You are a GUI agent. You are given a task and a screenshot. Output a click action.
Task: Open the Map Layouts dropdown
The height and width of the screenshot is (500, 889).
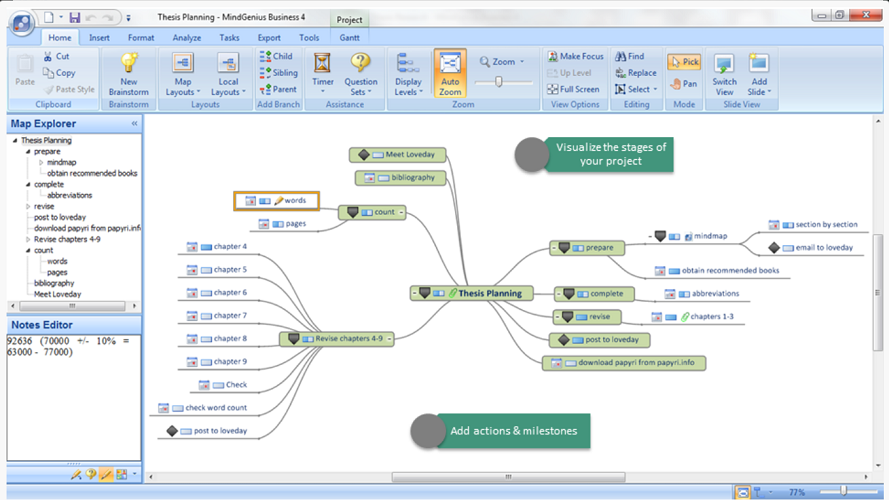point(182,72)
